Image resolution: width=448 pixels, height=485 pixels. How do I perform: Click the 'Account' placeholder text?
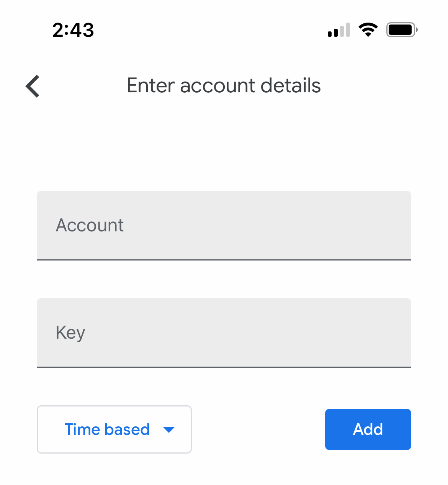pyautogui.click(x=90, y=225)
